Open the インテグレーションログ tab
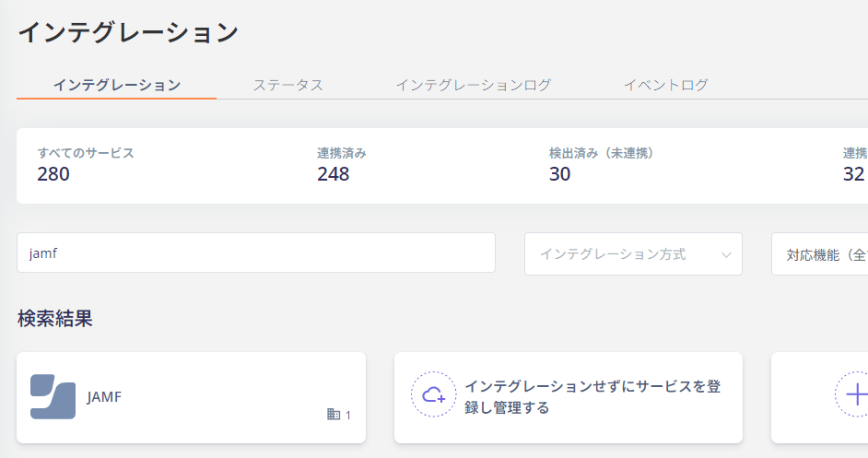 pos(474,85)
